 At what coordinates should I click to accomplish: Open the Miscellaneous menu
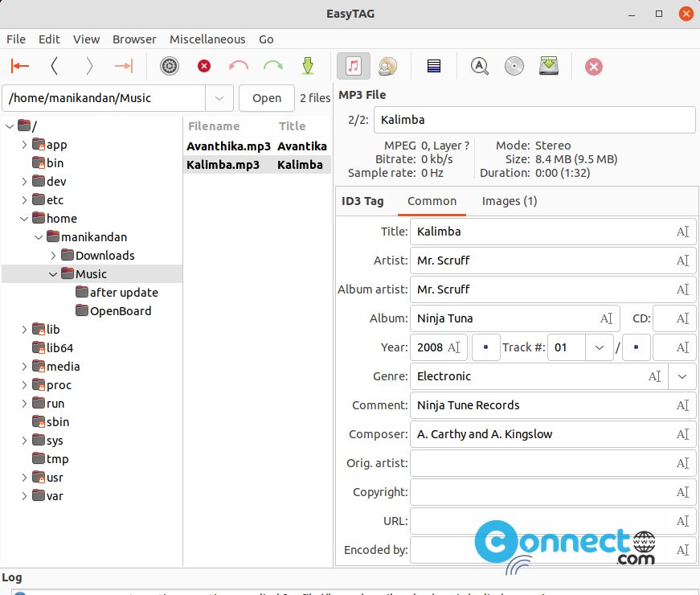click(207, 39)
